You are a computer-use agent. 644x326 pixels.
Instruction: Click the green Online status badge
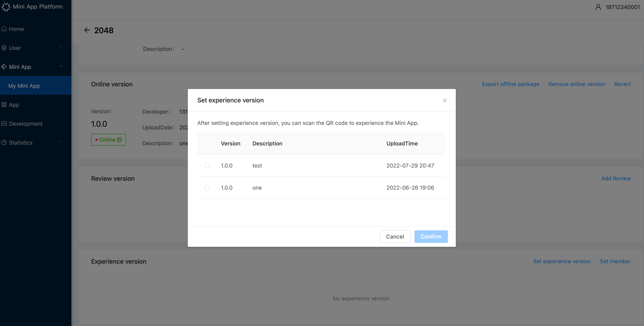click(x=109, y=140)
